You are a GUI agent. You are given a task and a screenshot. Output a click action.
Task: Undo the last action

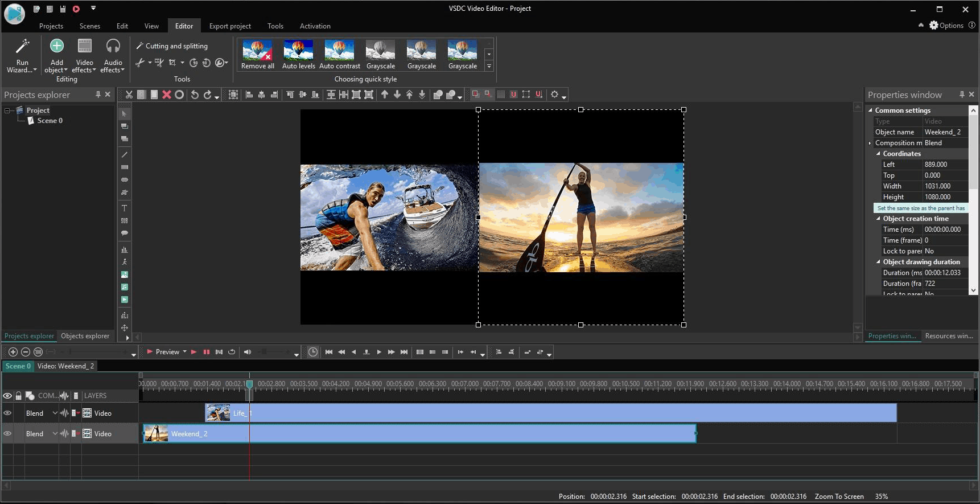[195, 95]
